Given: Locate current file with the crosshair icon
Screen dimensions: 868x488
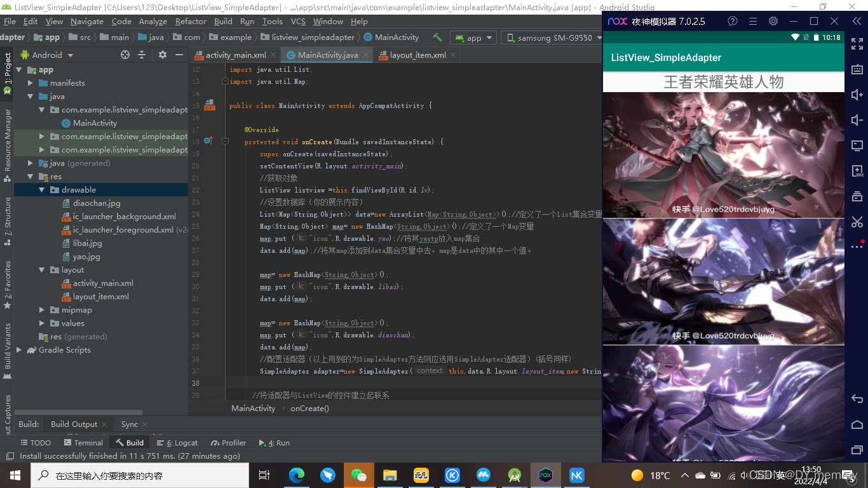Looking at the screenshot, I should point(125,55).
